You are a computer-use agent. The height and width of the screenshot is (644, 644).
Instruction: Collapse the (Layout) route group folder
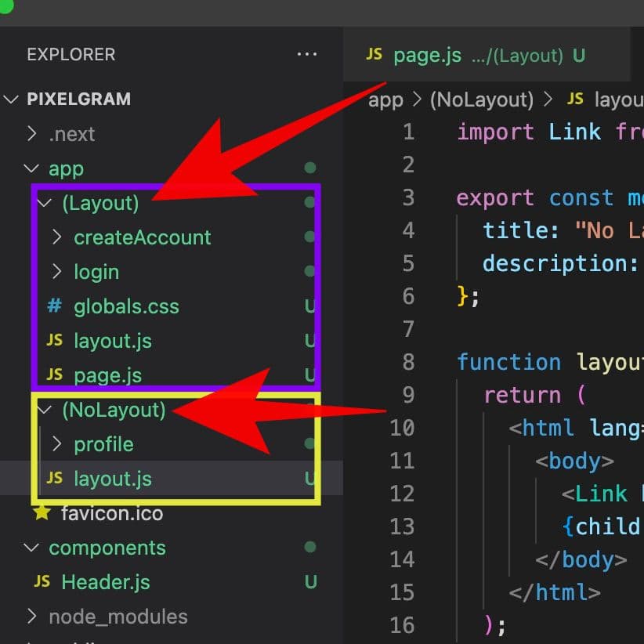click(x=45, y=203)
